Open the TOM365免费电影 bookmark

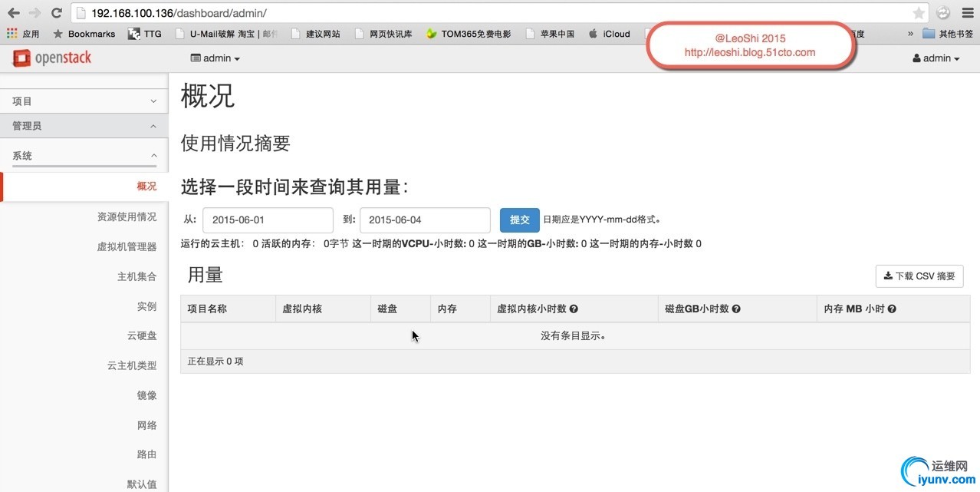tap(469, 34)
